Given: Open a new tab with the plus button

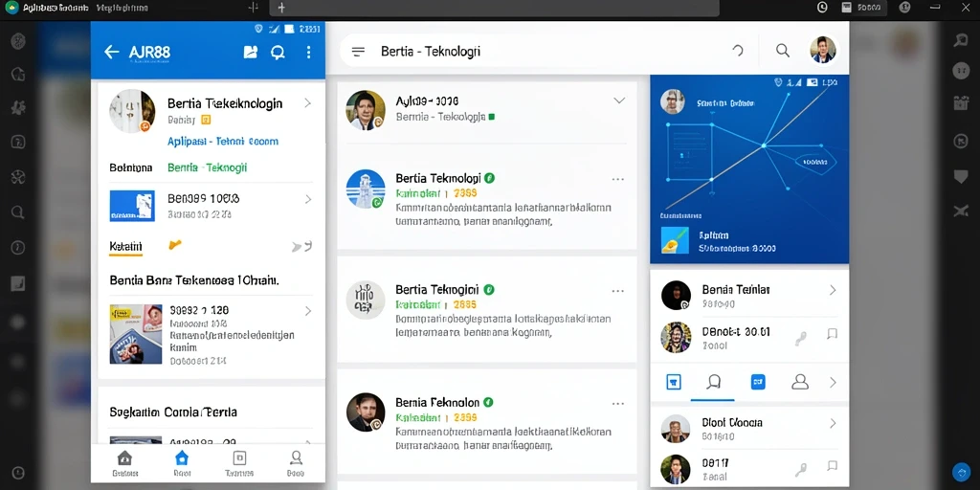Looking at the screenshot, I should 281,8.
